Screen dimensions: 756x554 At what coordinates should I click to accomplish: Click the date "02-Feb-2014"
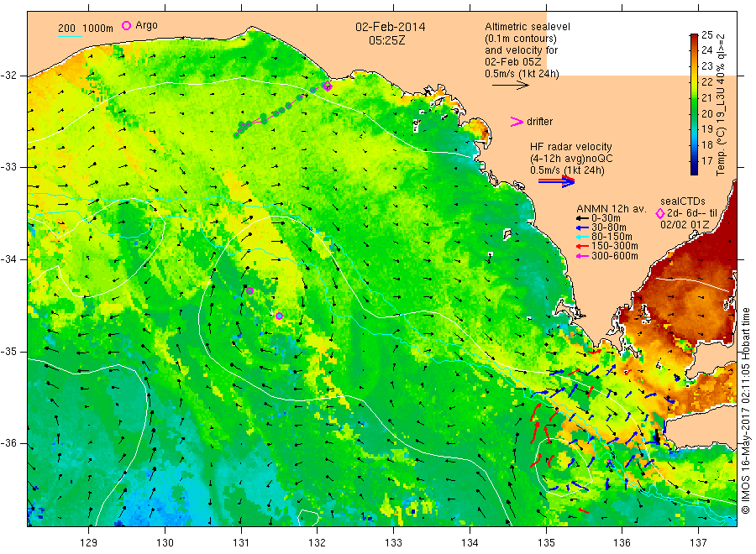coord(390,27)
